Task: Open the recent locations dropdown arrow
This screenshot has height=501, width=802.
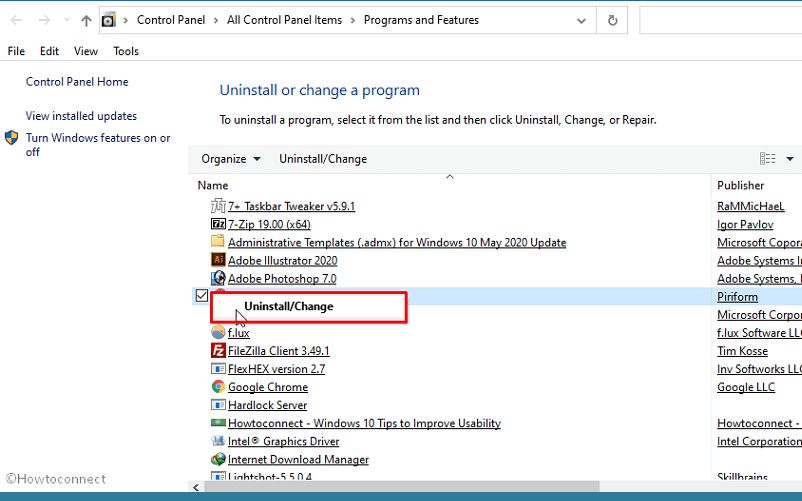Action: [66, 20]
